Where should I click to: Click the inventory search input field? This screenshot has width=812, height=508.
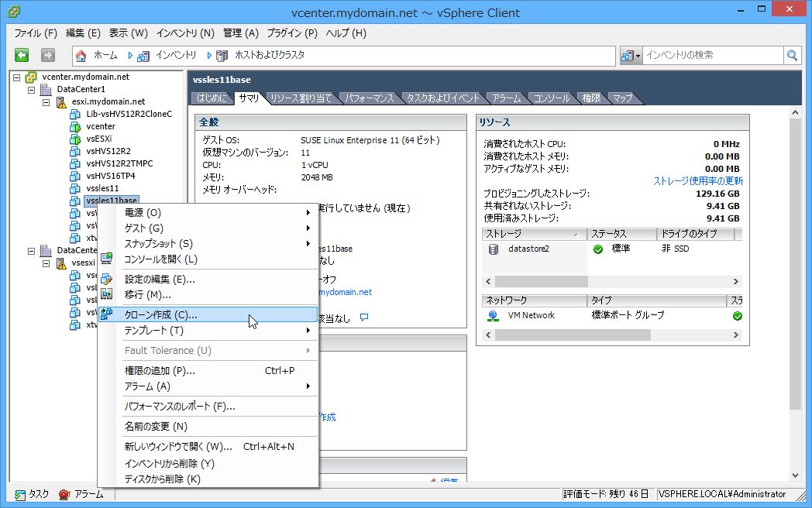(714, 55)
